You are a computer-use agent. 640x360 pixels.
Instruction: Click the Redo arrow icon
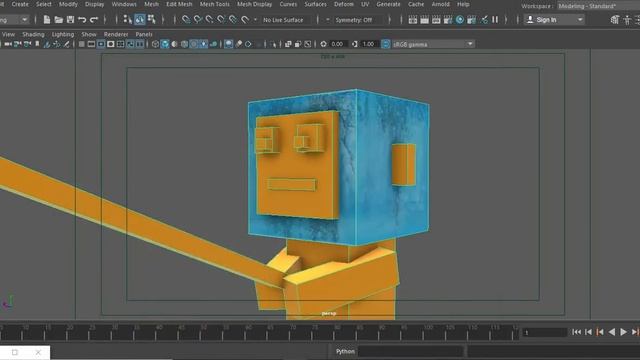[94, 19]
